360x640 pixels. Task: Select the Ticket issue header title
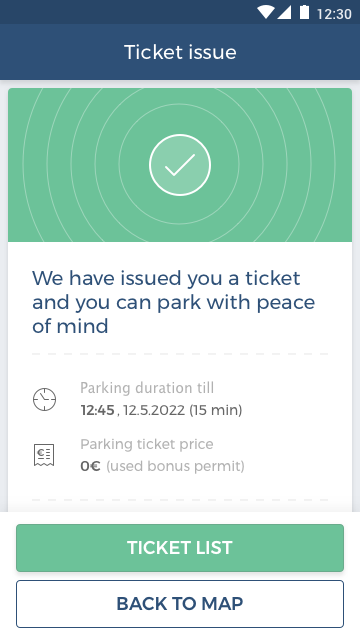[180, 52]
